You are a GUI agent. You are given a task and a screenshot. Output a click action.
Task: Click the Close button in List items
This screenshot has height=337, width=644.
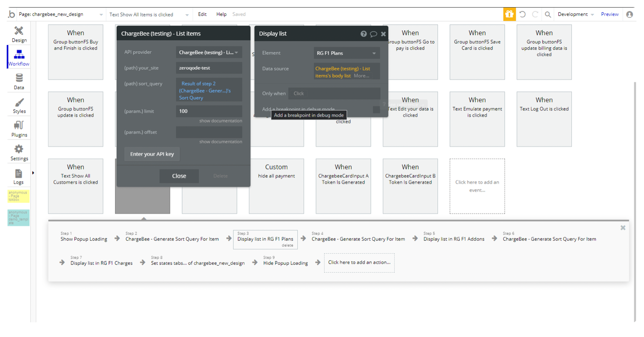click(179, 176)
